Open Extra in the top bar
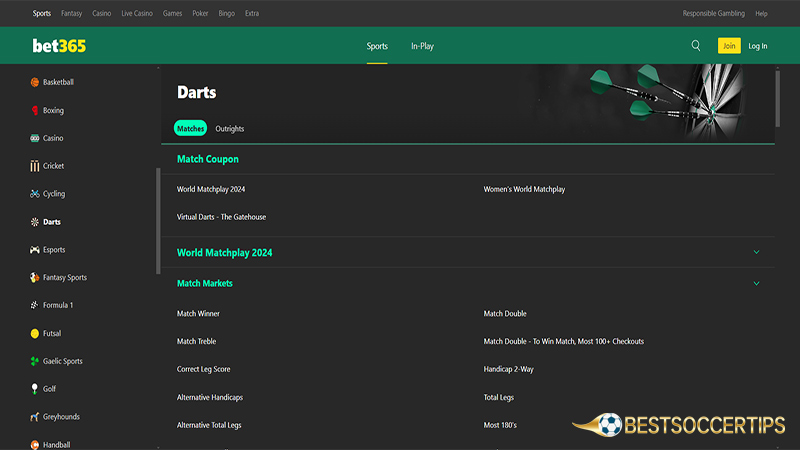The height and width of the screenshot is (450, 800). coord(252,13)
